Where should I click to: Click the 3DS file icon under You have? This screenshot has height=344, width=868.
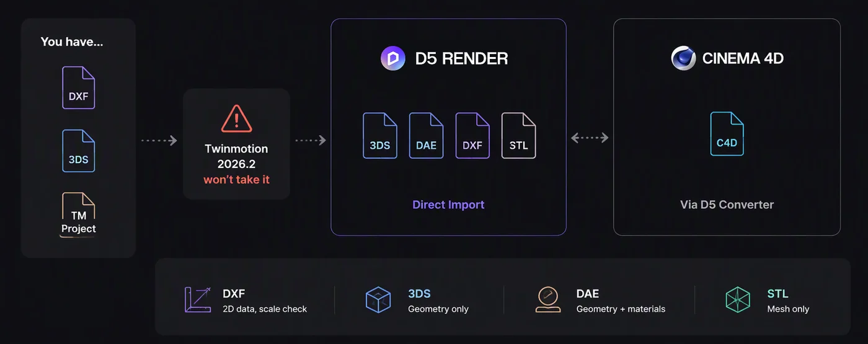click(79, 151)
